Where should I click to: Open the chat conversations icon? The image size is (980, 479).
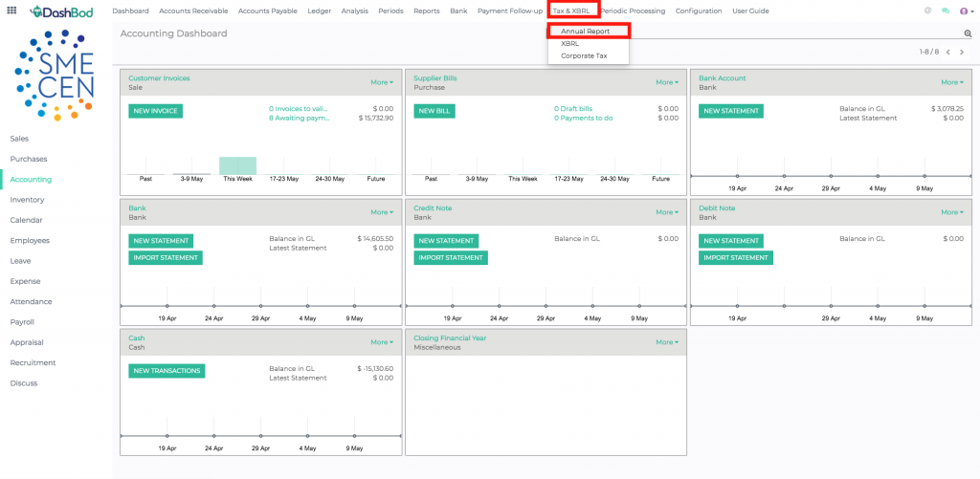(x=946, y=11)
